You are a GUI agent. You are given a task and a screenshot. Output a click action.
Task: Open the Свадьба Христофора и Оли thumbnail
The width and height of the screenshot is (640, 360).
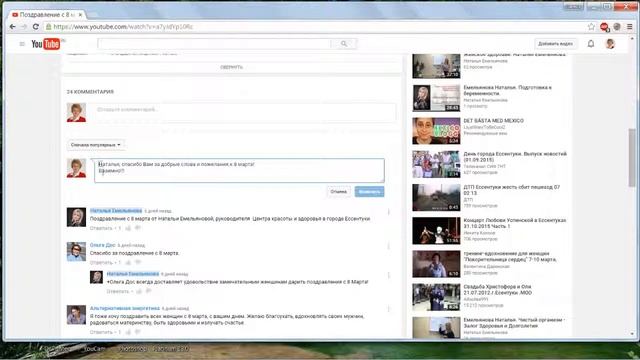tap(436, 297)
